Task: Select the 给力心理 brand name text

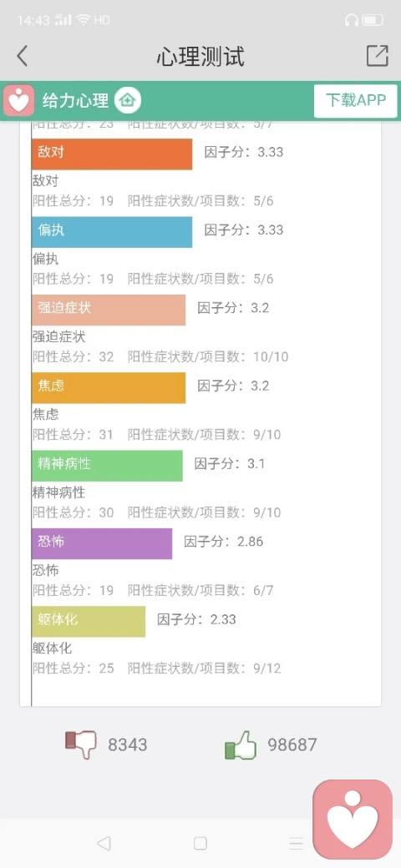Action: pyautogui.click(x=75, y=101)
